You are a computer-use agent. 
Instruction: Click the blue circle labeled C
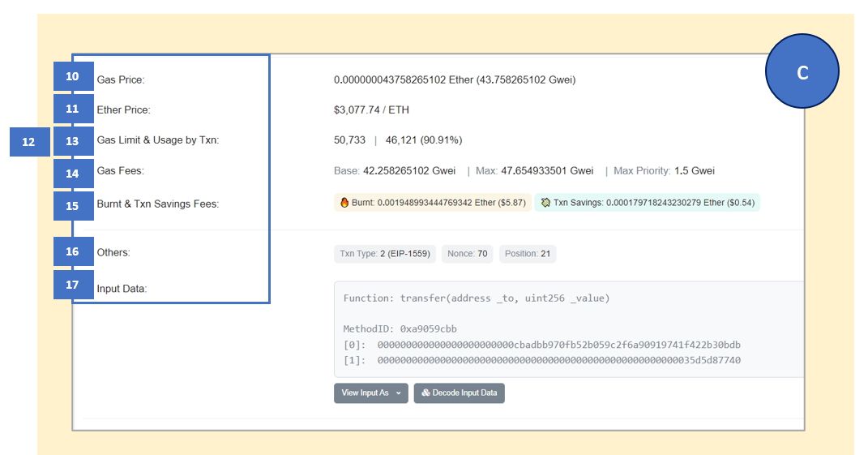coord(802,72)
